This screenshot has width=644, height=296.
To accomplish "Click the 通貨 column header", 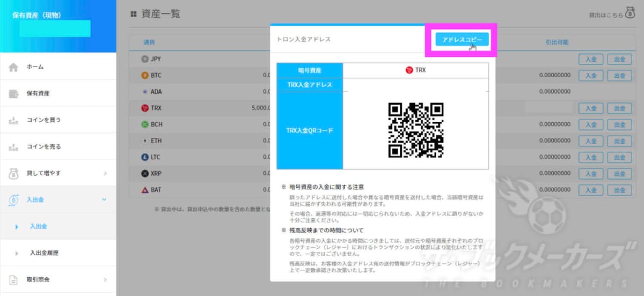I will (x=149, y=42).
